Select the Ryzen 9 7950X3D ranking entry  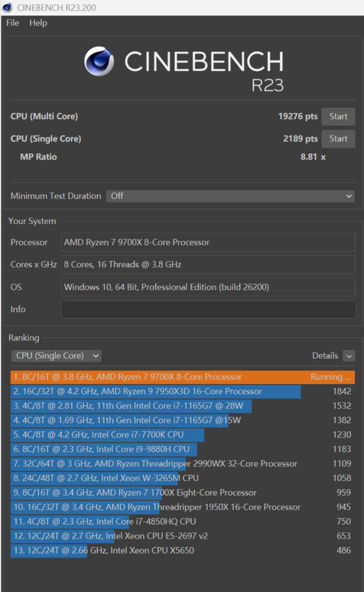point(182,391)
